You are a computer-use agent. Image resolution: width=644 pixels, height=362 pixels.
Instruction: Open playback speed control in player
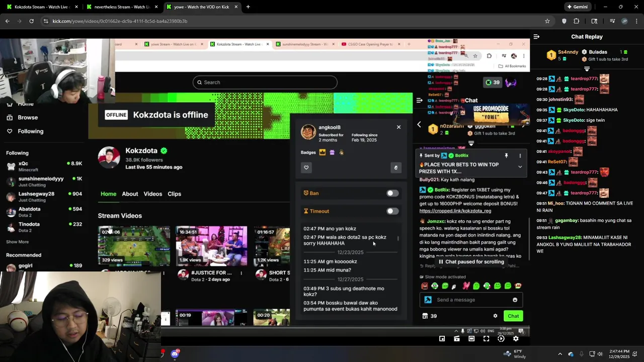pos(501,339)
